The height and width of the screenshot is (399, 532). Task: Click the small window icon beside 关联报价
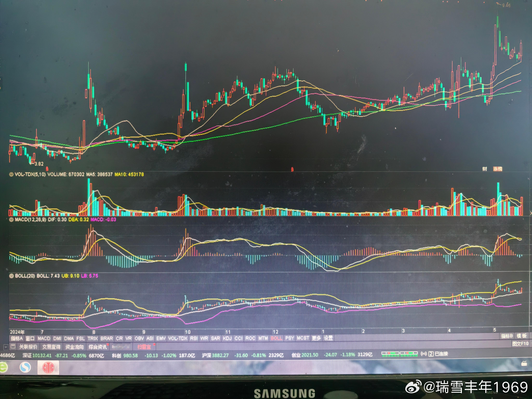pos(13,347)
